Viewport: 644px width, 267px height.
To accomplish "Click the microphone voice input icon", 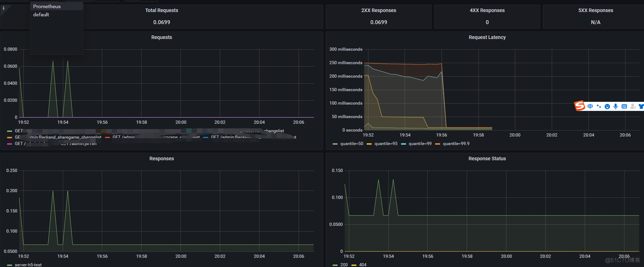I will coord(616,106).
